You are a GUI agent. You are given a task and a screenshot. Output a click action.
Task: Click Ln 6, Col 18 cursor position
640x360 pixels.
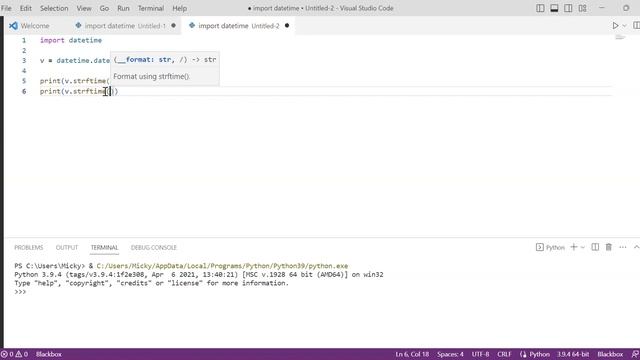(412, 354)
